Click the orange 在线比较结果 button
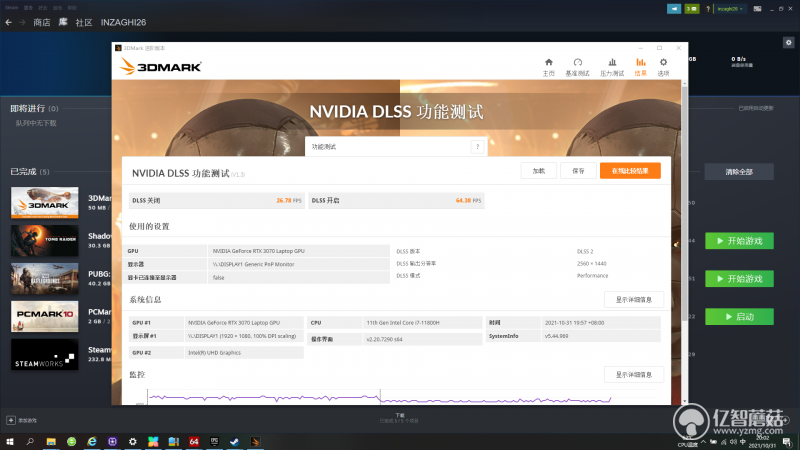Viewport: 800px width, 450px height. [x=630, y=171]
